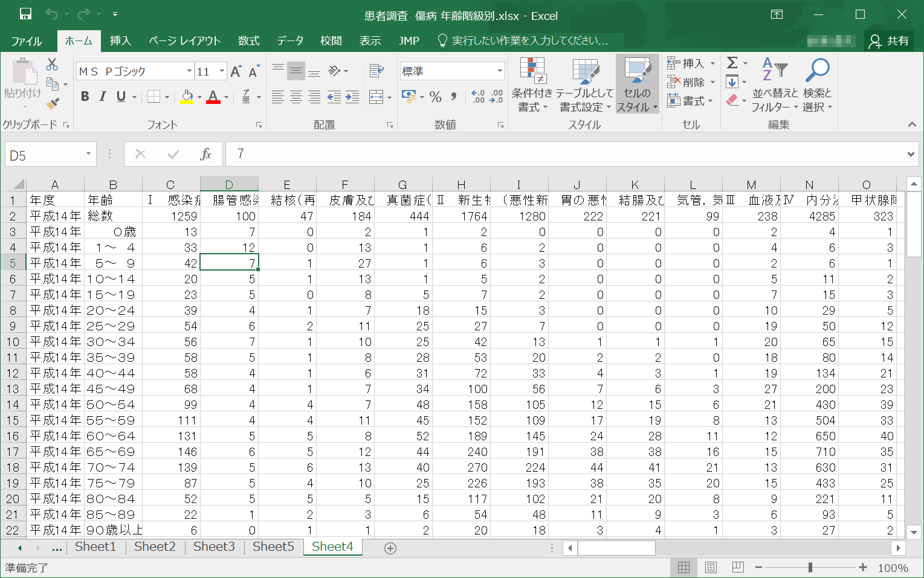Open 検索と選択 find and select
Screen dimensions: 924x578
[x=818, y=85]
